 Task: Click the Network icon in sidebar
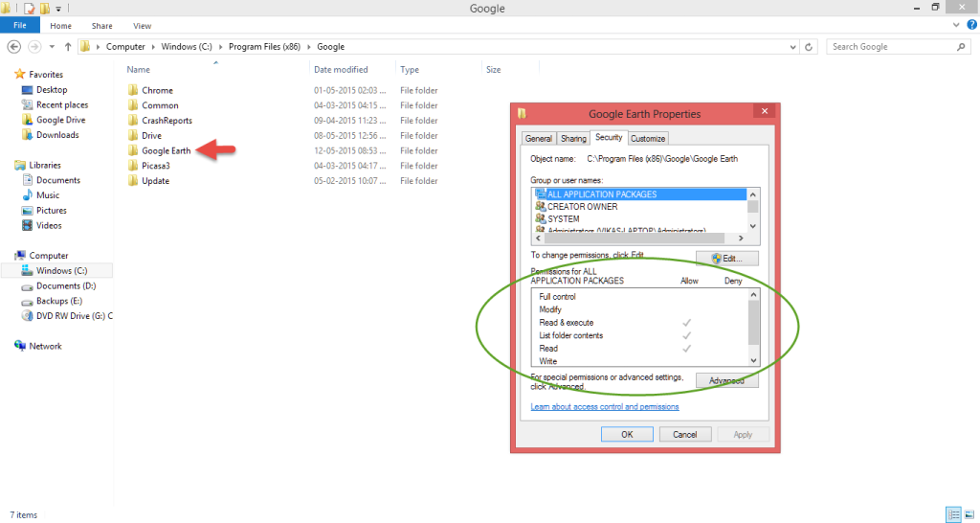click(x=20, y=346)
